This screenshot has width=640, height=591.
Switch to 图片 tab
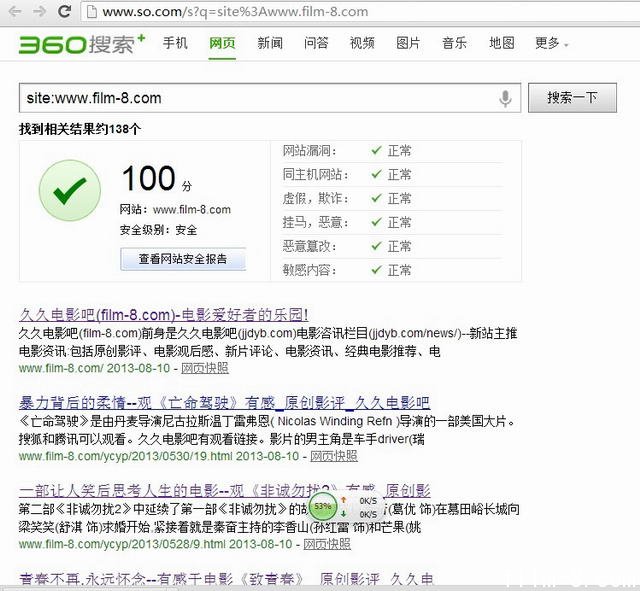pyautogui.click(x=408, y=43)
